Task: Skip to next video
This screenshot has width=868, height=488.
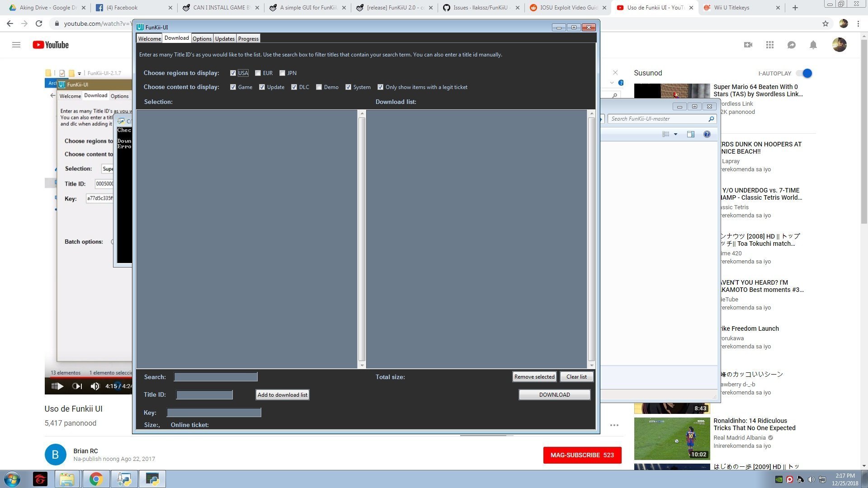Action: [77, 386]
